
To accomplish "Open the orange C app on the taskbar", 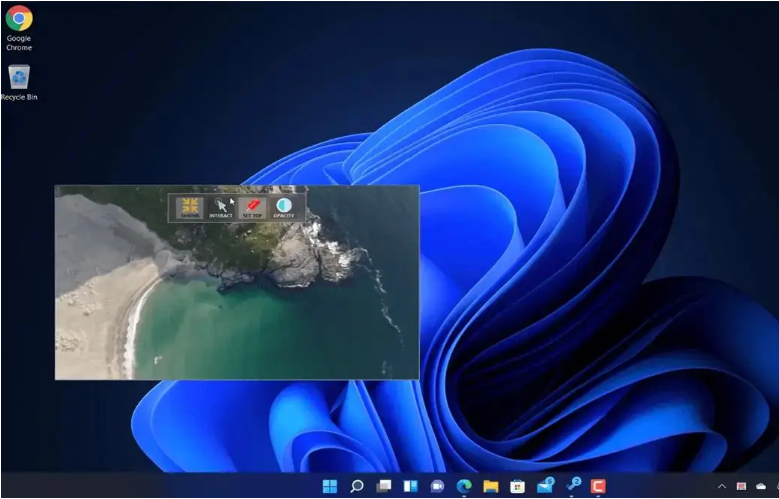I will click(598, 486).
